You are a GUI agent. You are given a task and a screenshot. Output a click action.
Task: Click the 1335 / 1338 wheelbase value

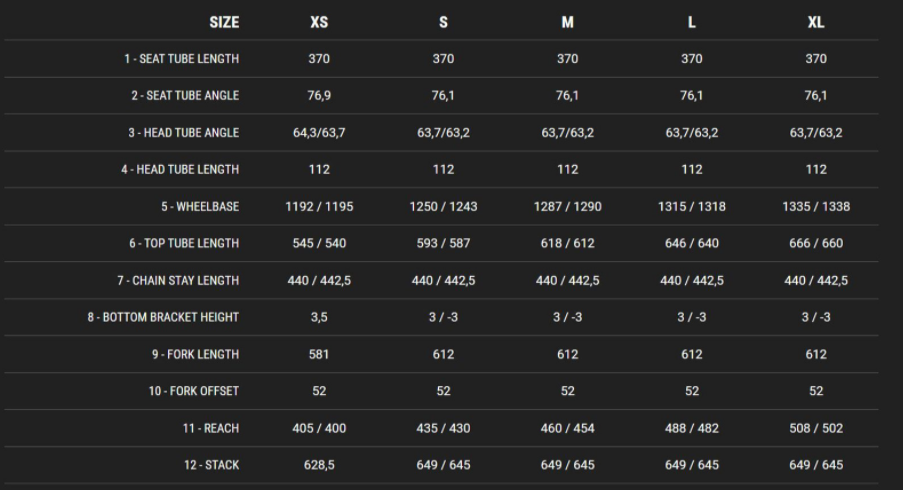(816, 207)
